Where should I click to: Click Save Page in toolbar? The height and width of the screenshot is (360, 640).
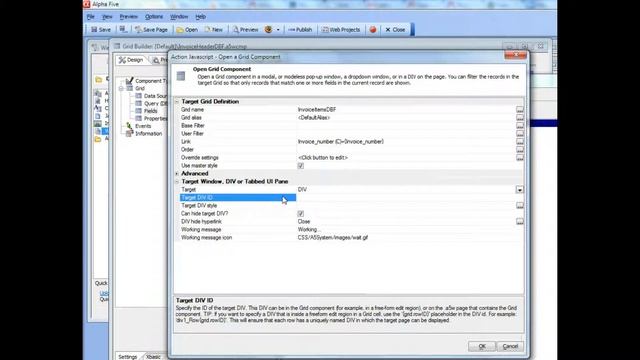pos(151,30)
